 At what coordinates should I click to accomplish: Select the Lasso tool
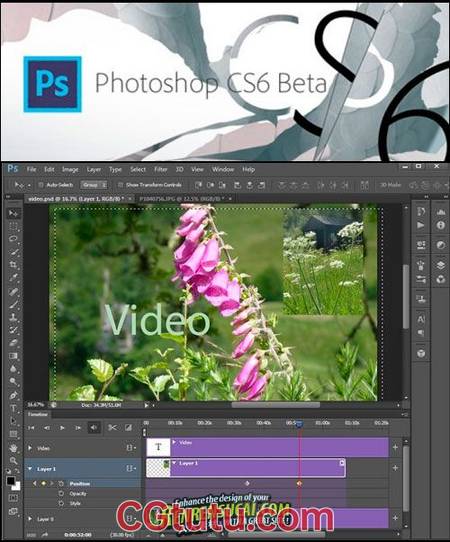point(13,239)
